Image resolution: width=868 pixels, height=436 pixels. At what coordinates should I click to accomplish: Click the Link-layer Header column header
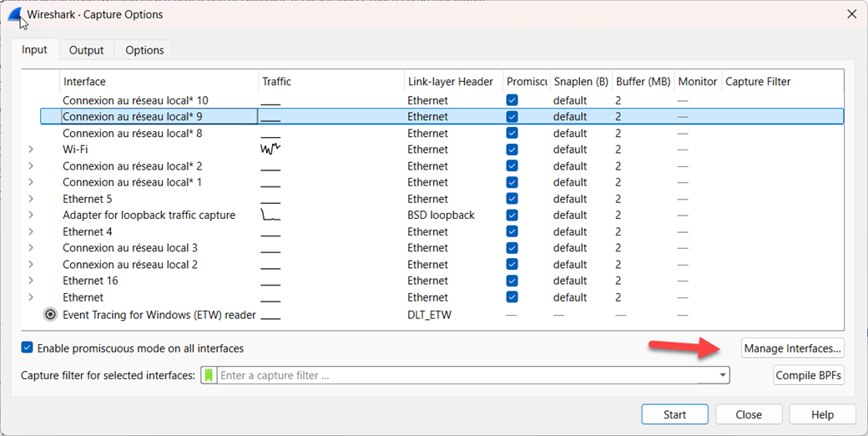[x=453, y=82]
